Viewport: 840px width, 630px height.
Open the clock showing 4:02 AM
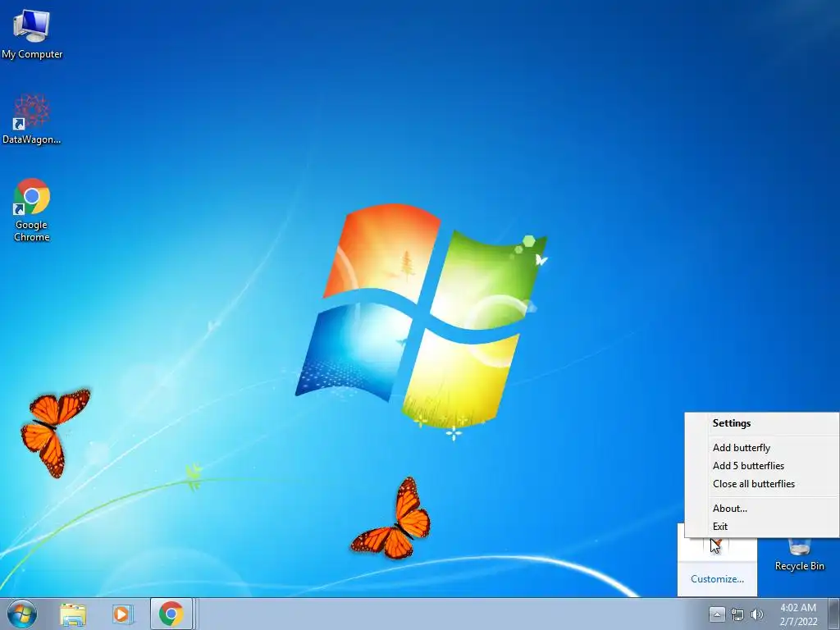coord(798,614)
